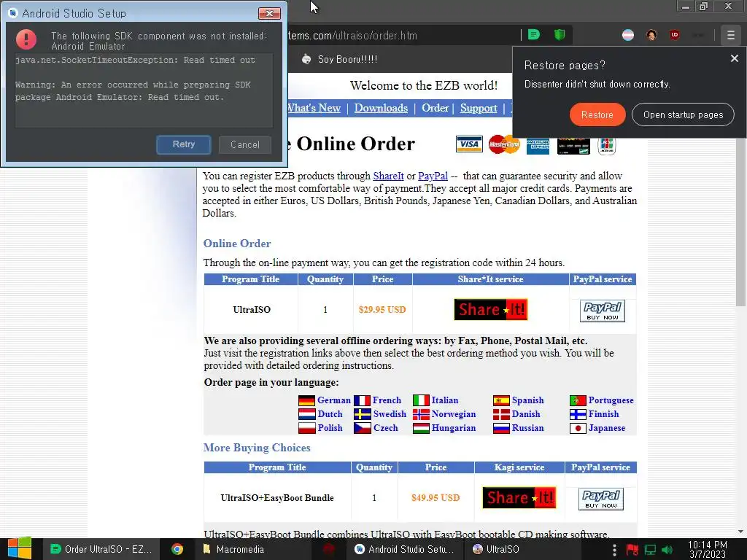
Task: Click the Japanese flag icon
Action: (578, 428)
